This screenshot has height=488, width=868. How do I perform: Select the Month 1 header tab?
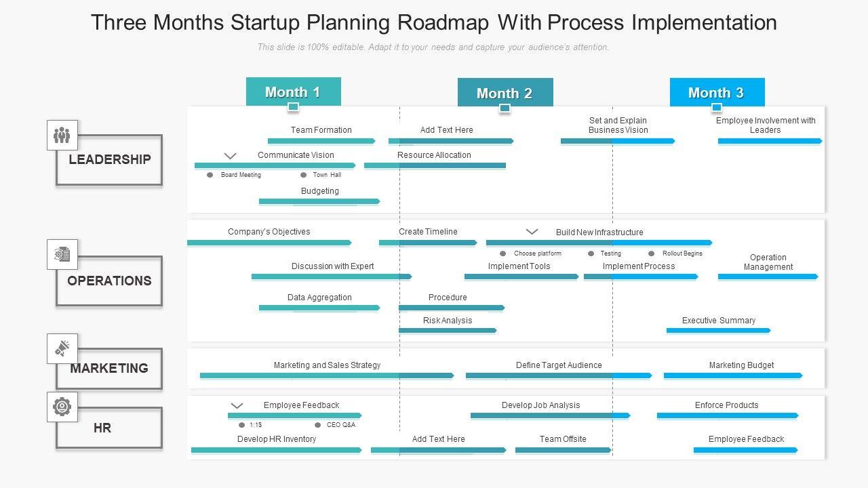[x=293, y=91]
